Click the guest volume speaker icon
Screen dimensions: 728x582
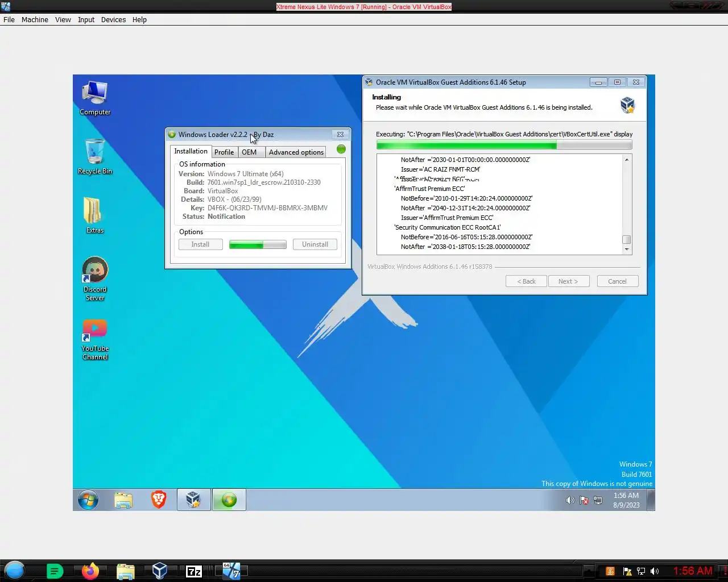pyautogui.click(x=570, y=500)
